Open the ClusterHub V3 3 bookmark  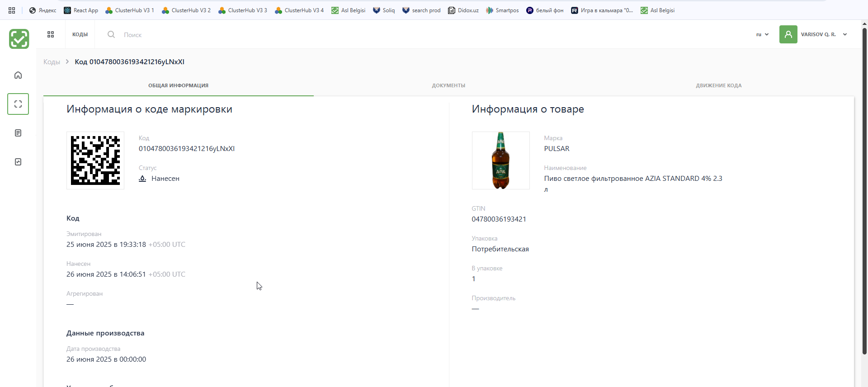point(243,10)
